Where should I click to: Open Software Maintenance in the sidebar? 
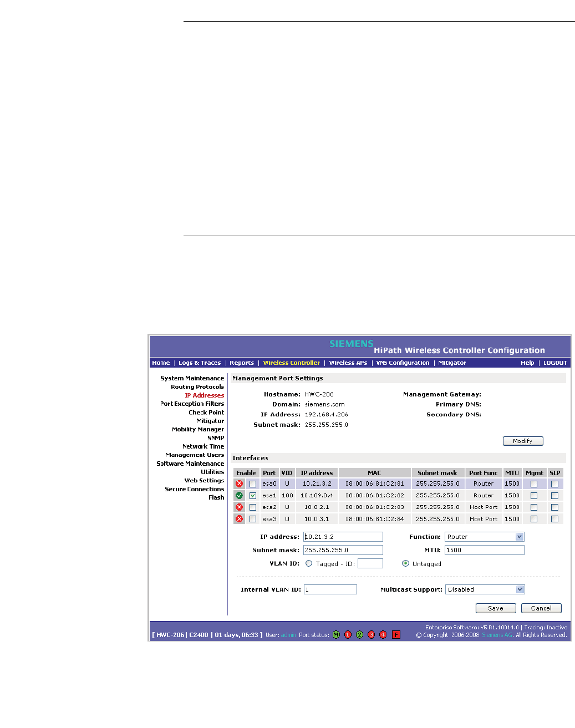click(x=190, y=464)
